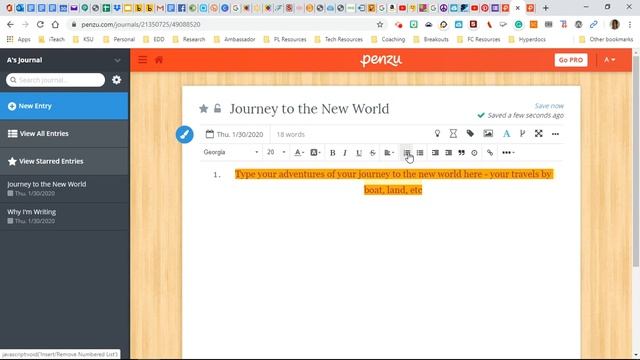The height and width of the screenshot is (360, 640).
Task: Insert a hyperlink with the link icon
Action: coord(490,153)
